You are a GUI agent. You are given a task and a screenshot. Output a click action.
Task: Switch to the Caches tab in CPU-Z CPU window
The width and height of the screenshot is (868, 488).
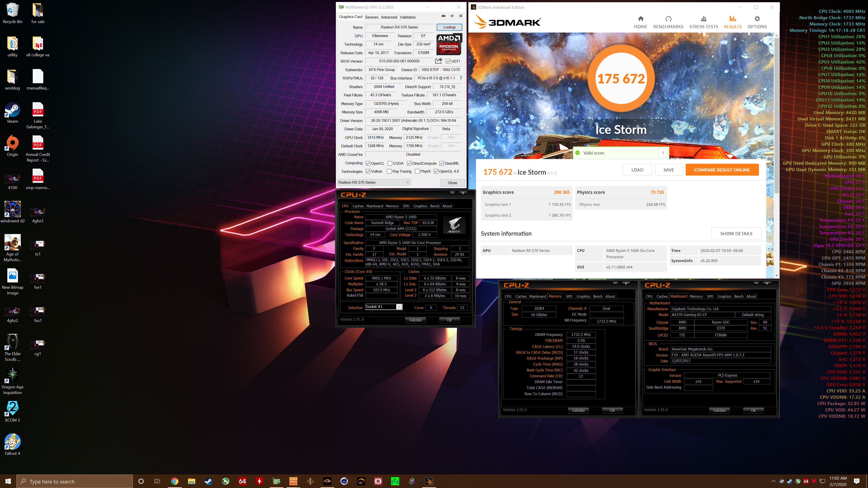click(x=358, y=206)
